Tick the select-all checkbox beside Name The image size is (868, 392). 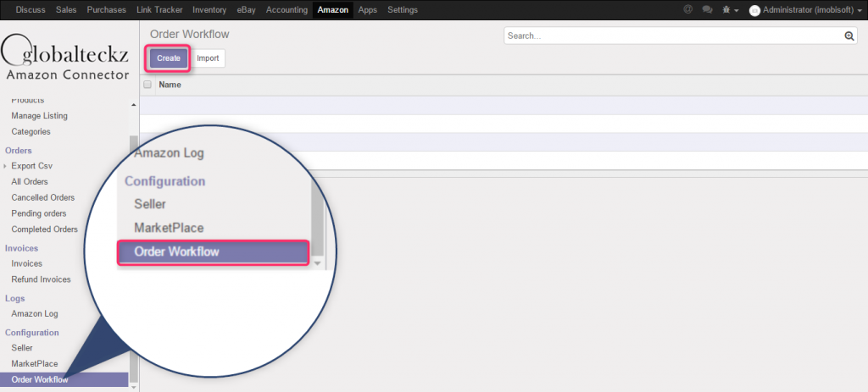[147, 85]
